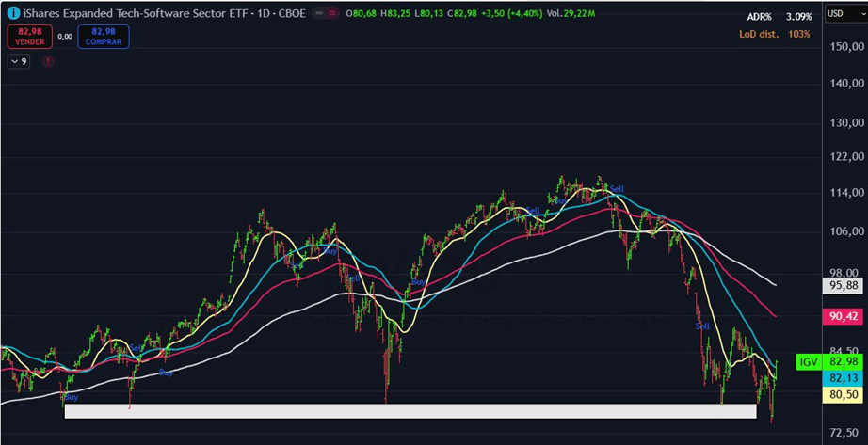Image resolution: width=868 pixels, height=445 pixels.
Task: Click the volume reading Vol. 29,22M
Action: coord(571,14)
